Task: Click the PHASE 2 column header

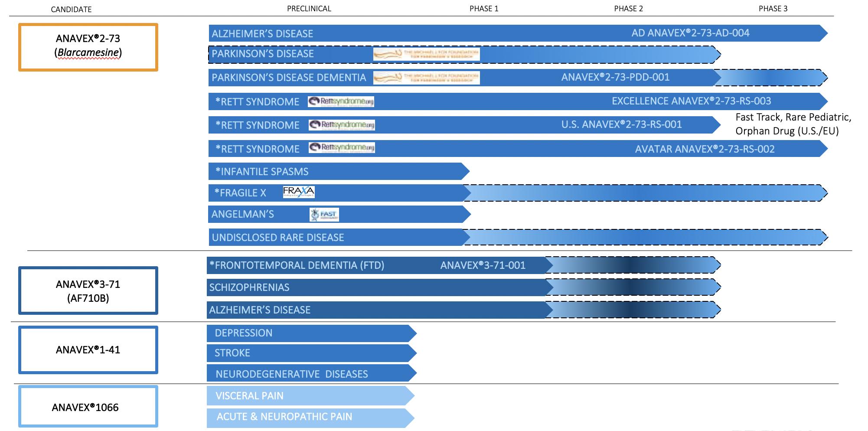Action: [628, 9]
